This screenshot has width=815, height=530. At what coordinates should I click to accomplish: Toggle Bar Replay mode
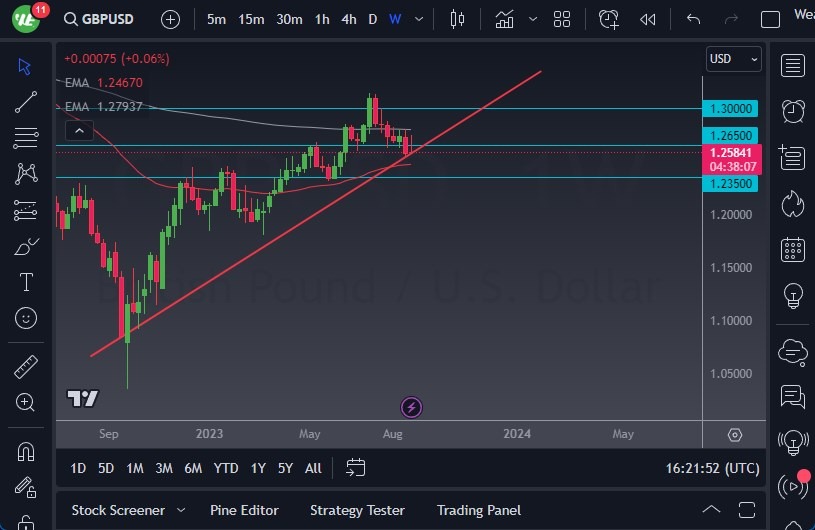click(648, 19)
